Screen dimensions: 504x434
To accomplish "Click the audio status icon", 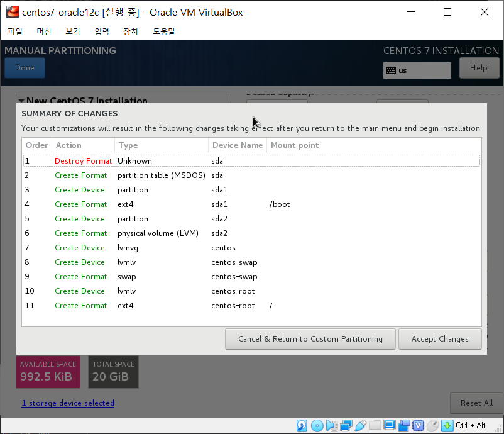I will (331, 426).
